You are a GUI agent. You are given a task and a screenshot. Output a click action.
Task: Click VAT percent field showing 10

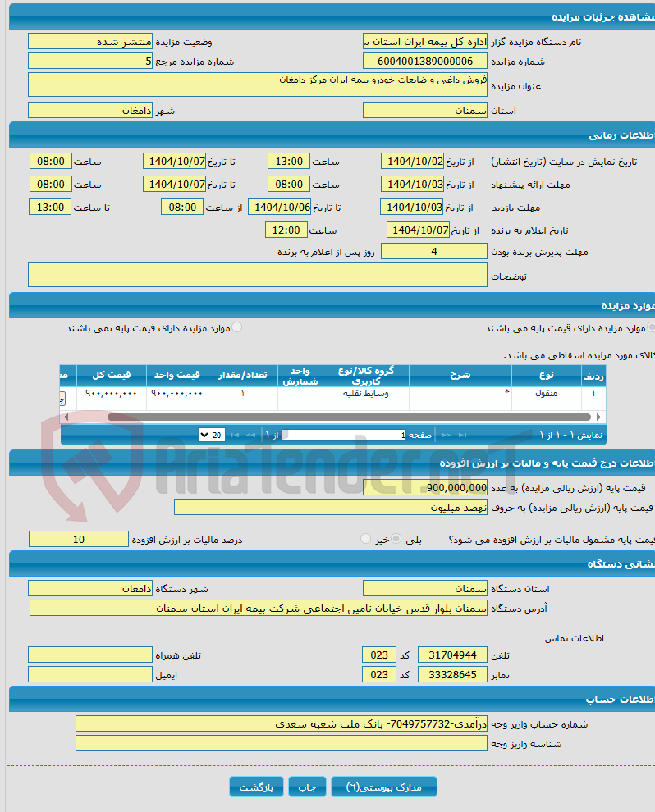tap(78, 539)
